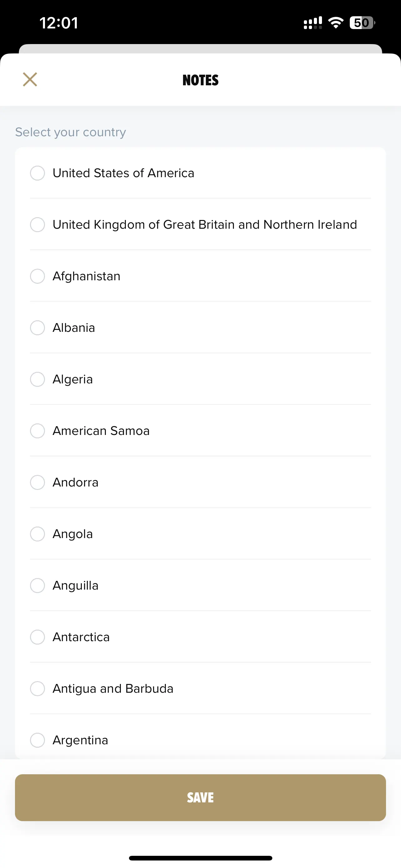Select Anguilla as country
The height and width of the screenshot is (868, 401).
click(x=37, y=585)
